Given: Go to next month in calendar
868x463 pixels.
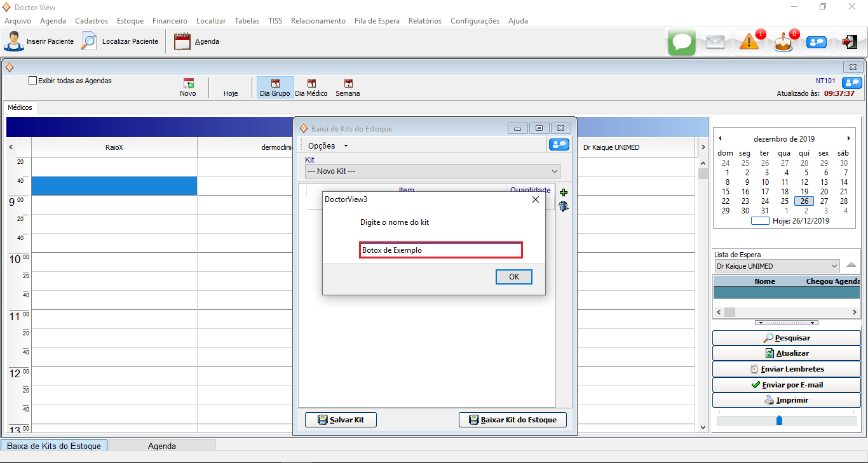Looking at the screenshot, I should pos(848,138).
